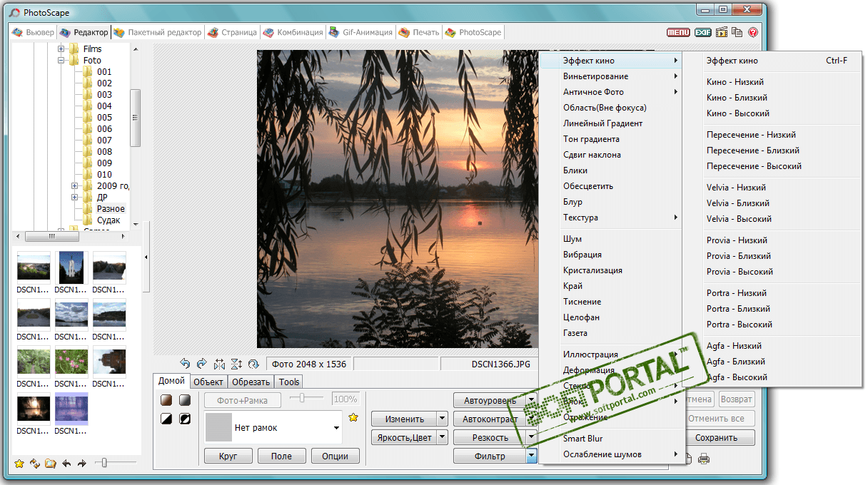Switch to the Обрезать tab
868x485 pixels.
tap(251, 382)
